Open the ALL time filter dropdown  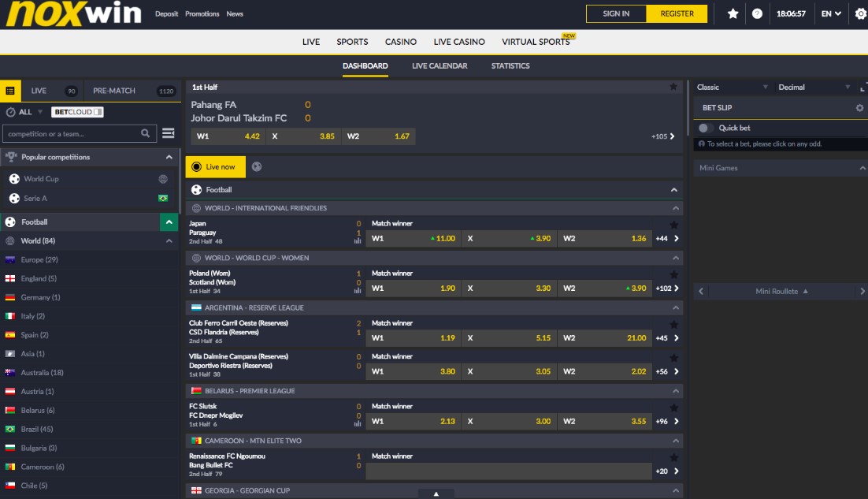(24, 112)
